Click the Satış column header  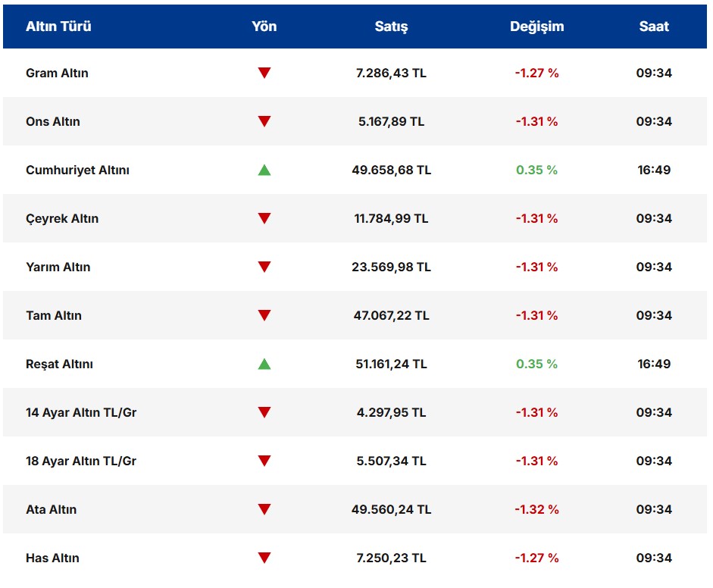391,27
